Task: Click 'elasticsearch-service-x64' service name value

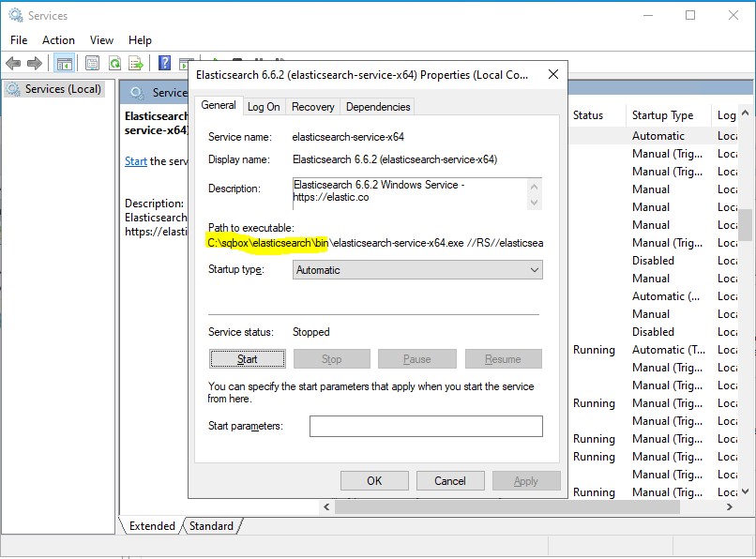Action: (x=348, y=137)
